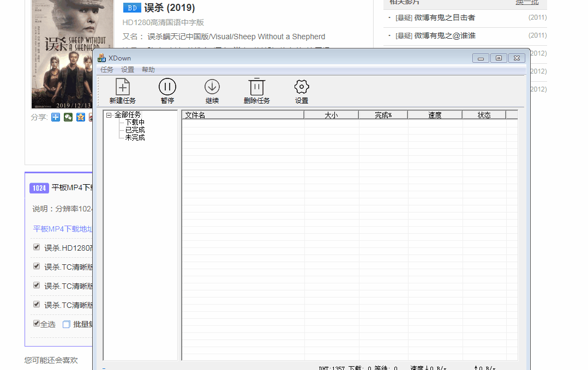
Task: Click the blue plus share icon
Action: coord(55,117)
